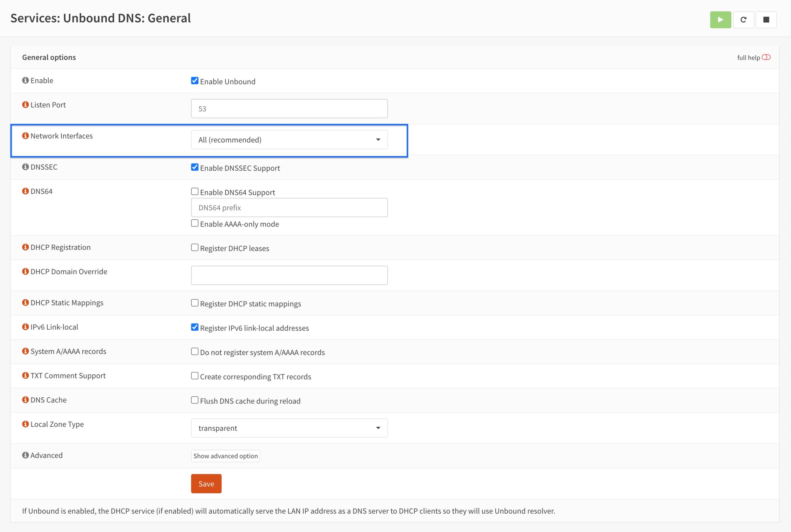791x532 pixels.
Task: Check Do not register system A/AAAA records
Action: (195, 352)
